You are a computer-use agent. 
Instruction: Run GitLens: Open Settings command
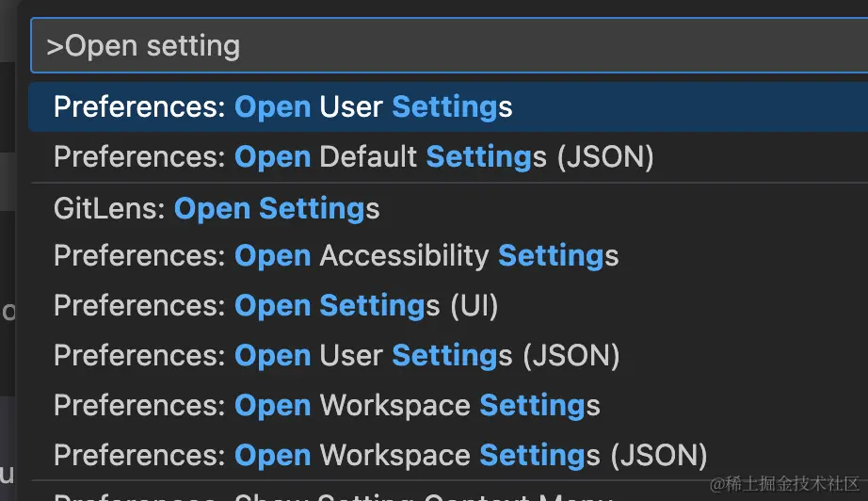tap(217, 208)
